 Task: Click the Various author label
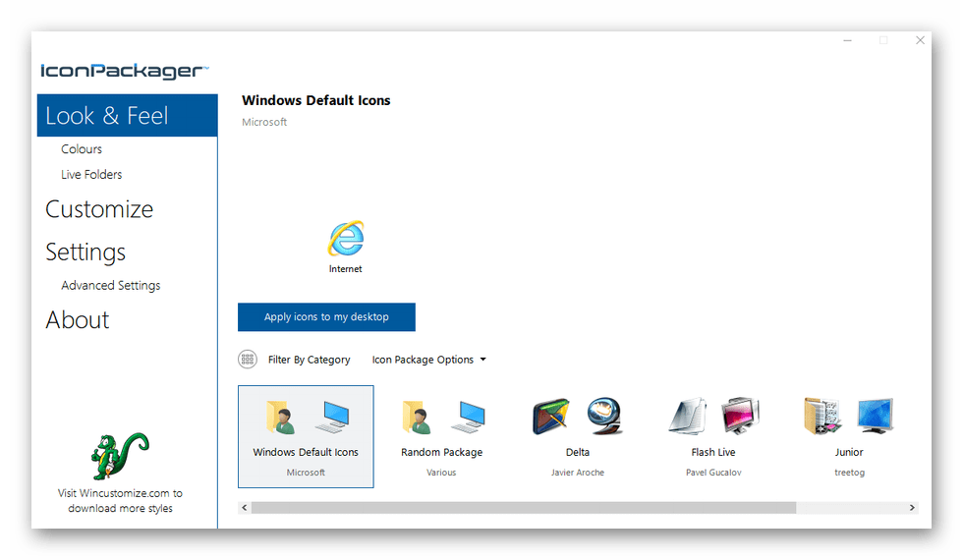click(441, 473)
